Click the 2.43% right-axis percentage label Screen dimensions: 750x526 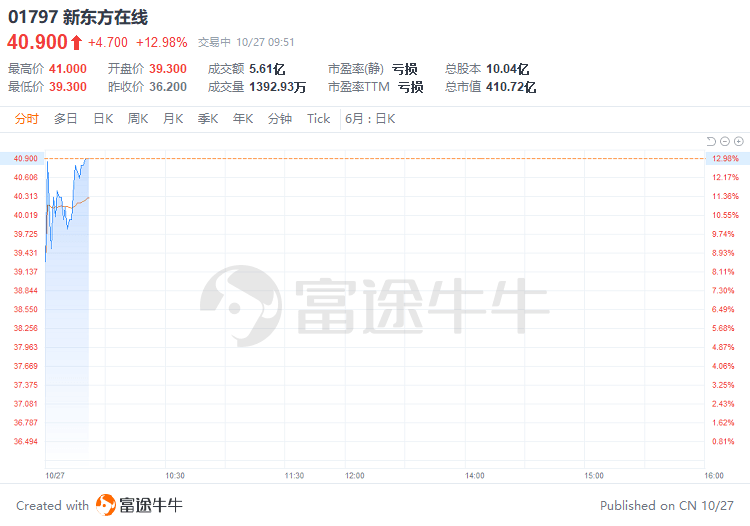point(723,404)
